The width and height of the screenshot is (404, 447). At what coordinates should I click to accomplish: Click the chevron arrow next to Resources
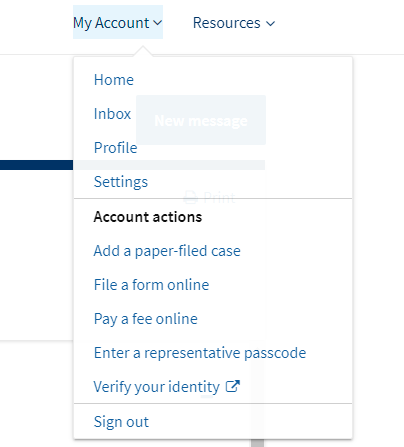270,23
